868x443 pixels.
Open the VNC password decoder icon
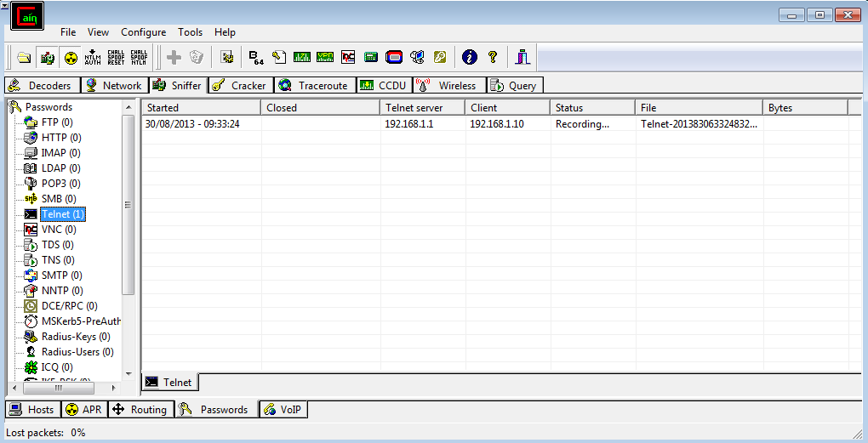click(x=348, y=57)
